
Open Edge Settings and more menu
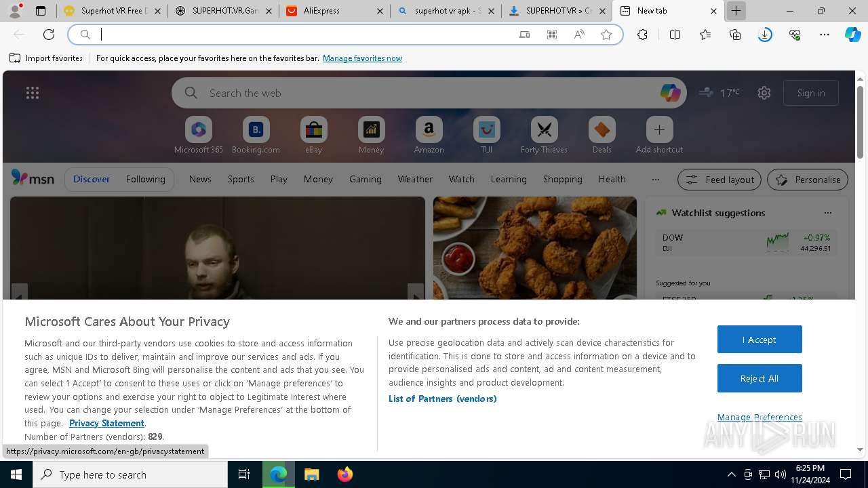[x=825, y=35]
